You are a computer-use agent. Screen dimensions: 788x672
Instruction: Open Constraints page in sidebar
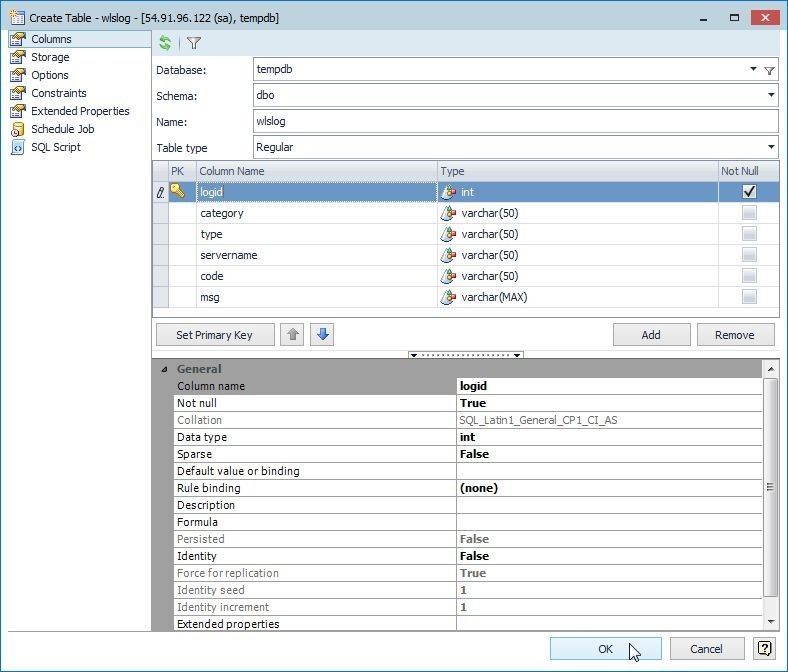(59, 93)
